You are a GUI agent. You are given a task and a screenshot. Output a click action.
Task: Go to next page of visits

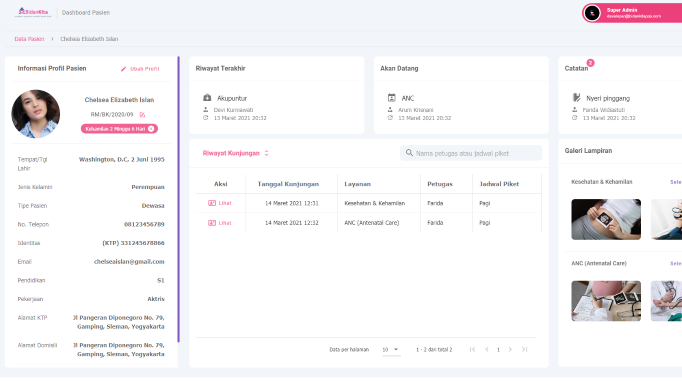click(510, 350)
